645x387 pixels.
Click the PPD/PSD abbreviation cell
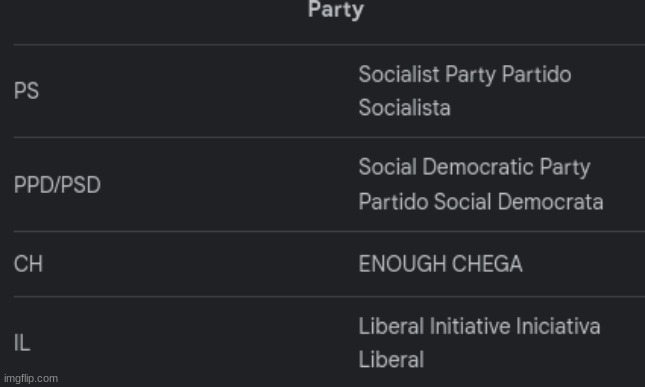click(x=57, y=185)
